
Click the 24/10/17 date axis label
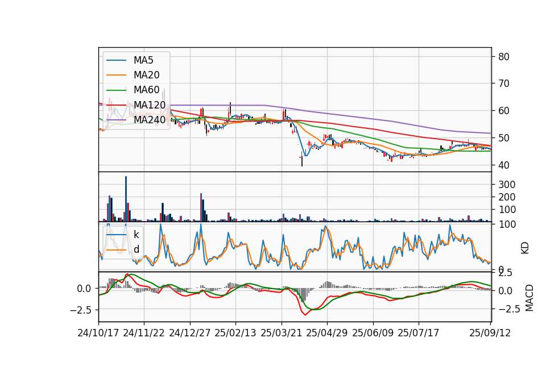click(x=98, y=333)
